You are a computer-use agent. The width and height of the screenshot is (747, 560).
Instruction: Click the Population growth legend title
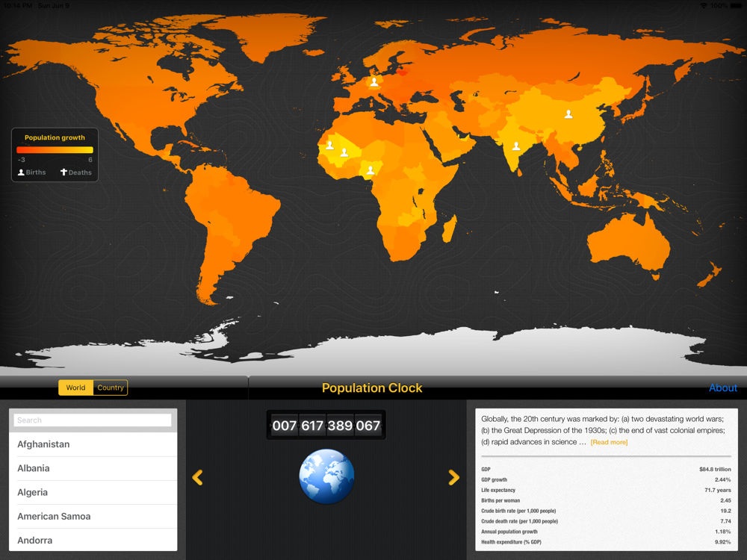[55, 137]
